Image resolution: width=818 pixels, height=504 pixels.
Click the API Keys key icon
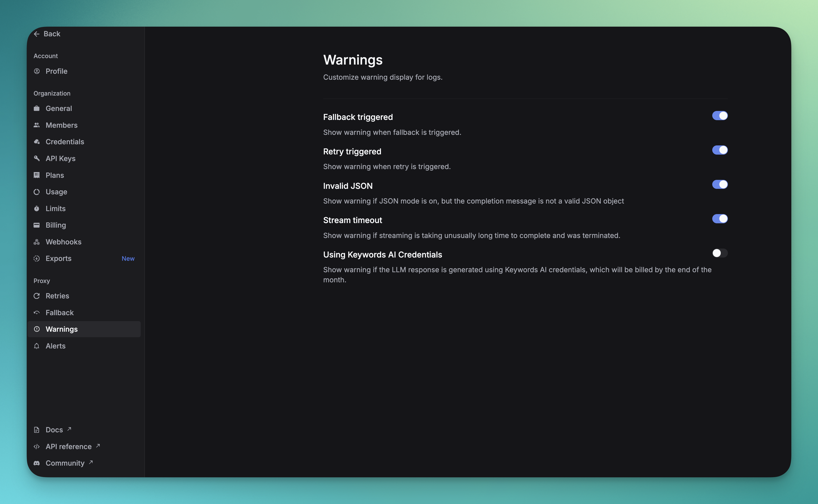pos(37,158)
